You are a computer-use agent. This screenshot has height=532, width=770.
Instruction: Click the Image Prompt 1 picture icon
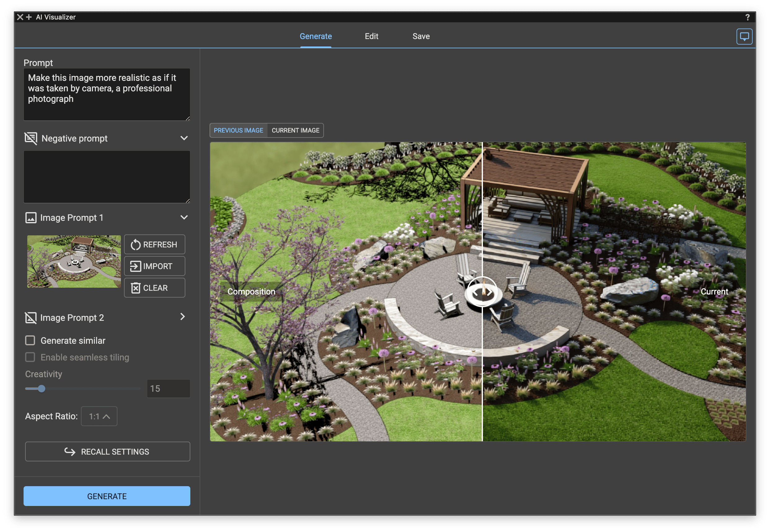(31, 218)
